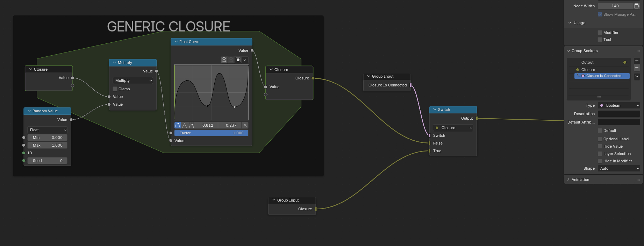Select the Output socket row
This screenshot has height=246, width=644.
coord(599,62)
